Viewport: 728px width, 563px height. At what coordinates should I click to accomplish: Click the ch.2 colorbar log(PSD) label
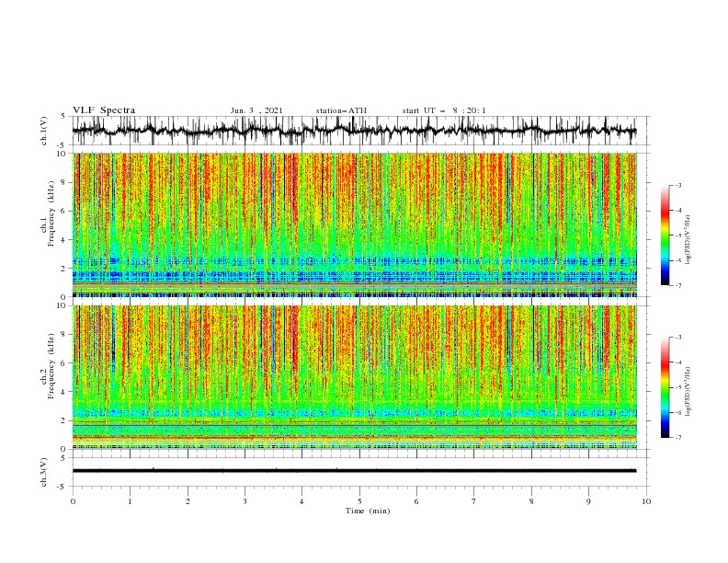tap(688, 392)
